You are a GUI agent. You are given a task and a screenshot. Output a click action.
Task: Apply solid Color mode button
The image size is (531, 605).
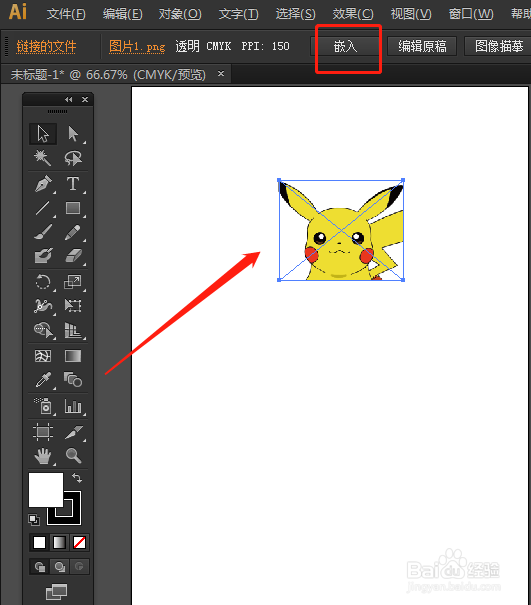click(39, 542)
